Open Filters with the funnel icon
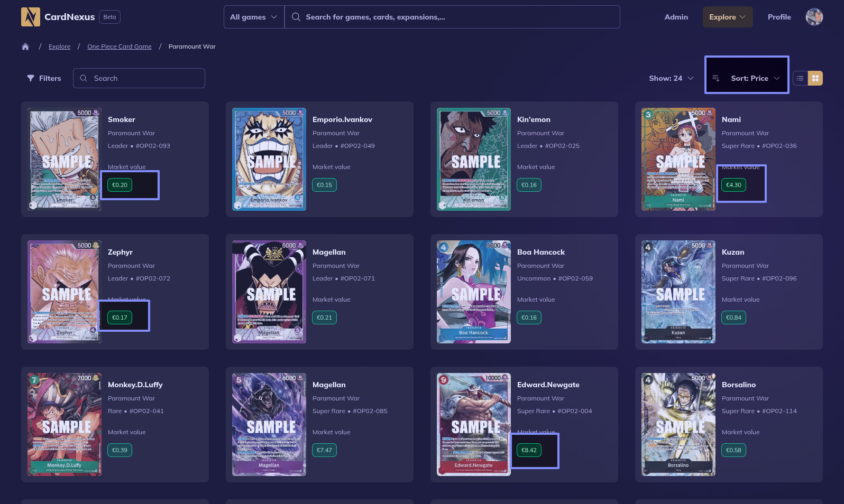The image size is (844, 504). coord(31,78)
